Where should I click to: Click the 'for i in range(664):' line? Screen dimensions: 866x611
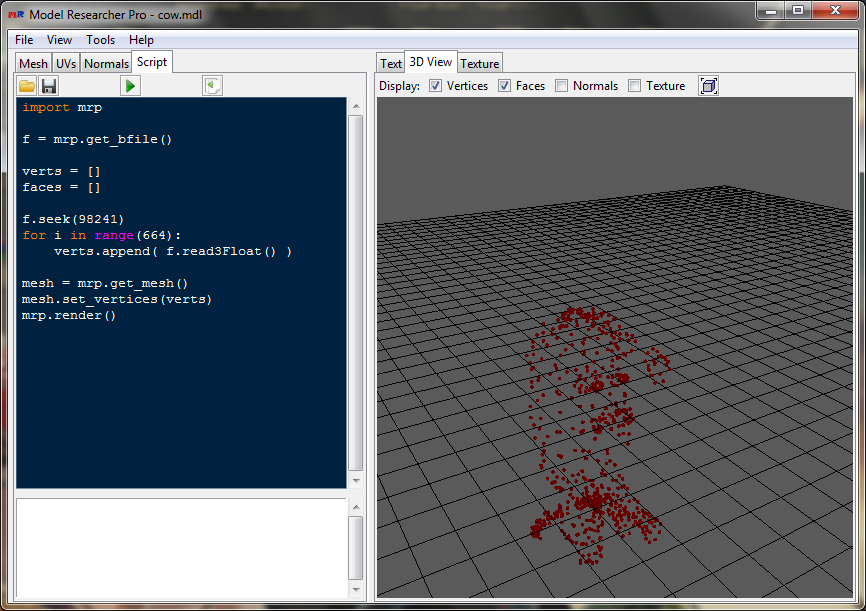point(102,235)
